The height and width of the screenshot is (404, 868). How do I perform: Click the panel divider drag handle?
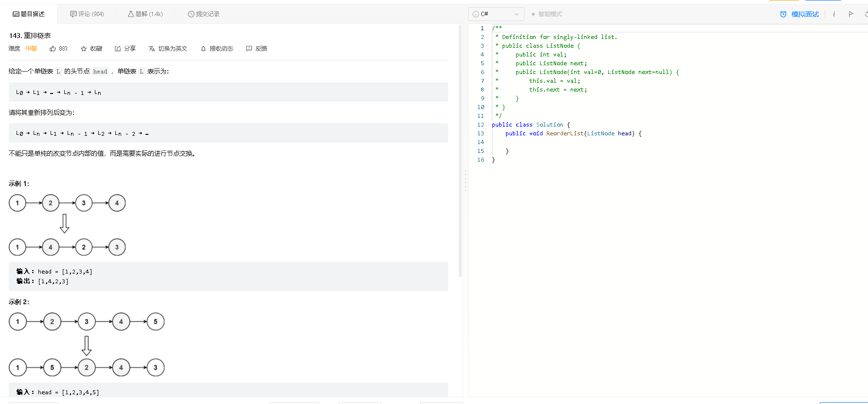[466, 180]
